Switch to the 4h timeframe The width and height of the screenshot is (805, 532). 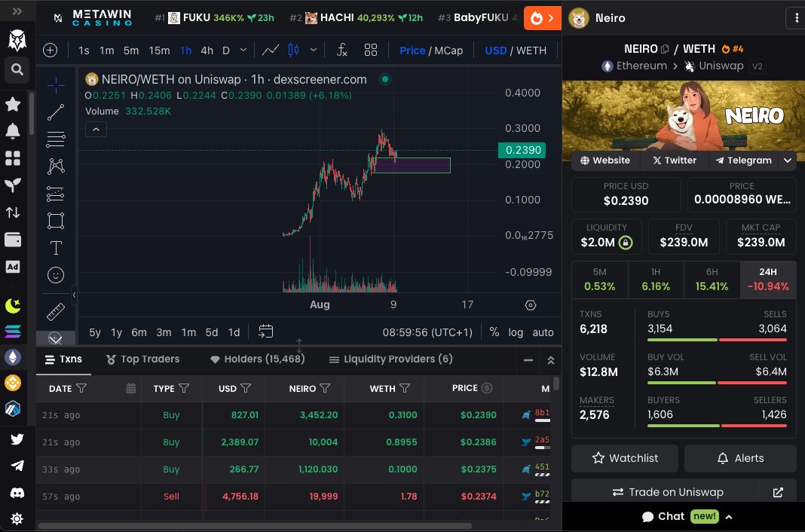point(207,50)
